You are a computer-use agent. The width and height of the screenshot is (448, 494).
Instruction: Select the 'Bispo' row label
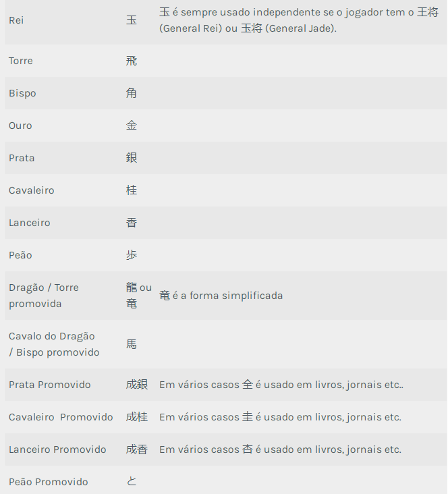pyautogui.click(x=22, y=93)
